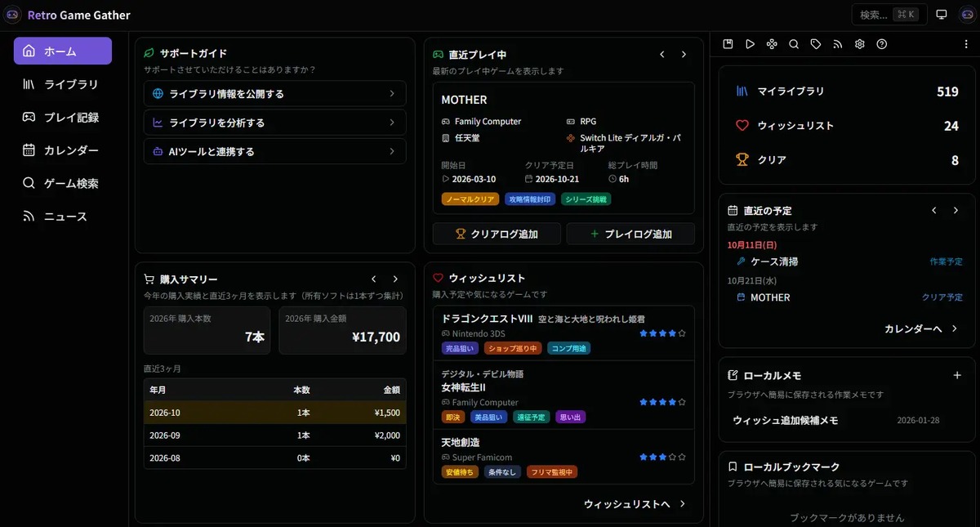Click the magnifier icon in right panel toolbar
This screenshot has height=527, width=980.
794,44
